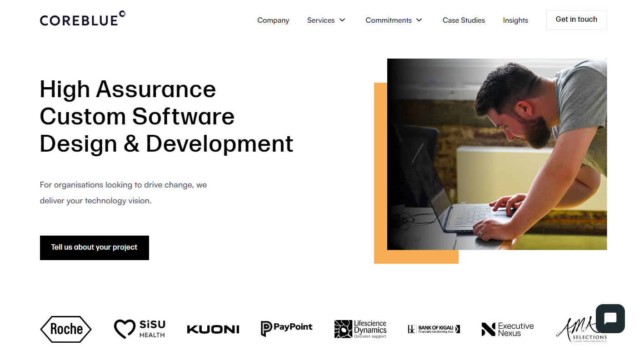The height and width of the screenshot is (350, 644).
Task: Click the PayPoint logo
Action: click(x=287, y=328)
